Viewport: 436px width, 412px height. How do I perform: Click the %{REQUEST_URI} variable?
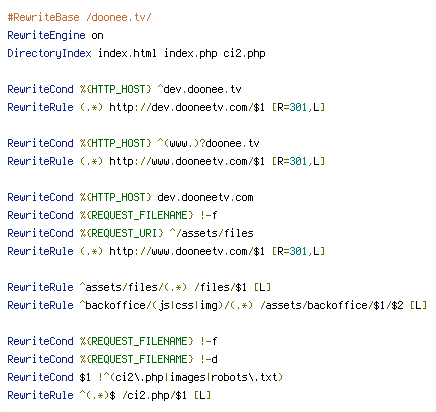tap(122, 233)
